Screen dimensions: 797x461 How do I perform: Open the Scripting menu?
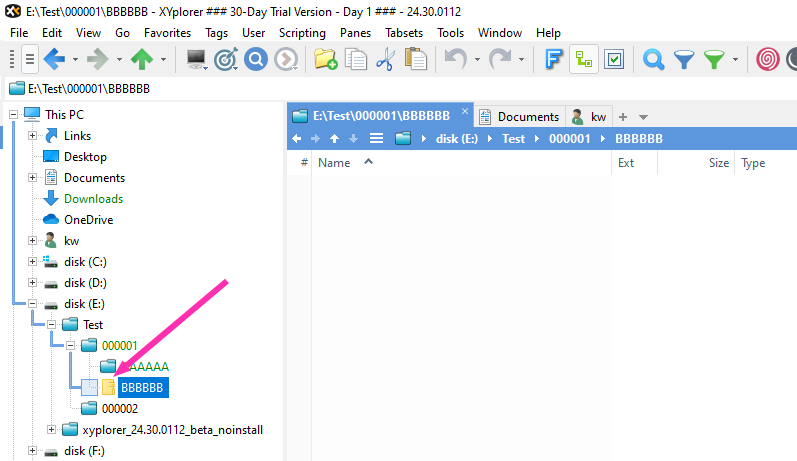[x=302, y=33]
